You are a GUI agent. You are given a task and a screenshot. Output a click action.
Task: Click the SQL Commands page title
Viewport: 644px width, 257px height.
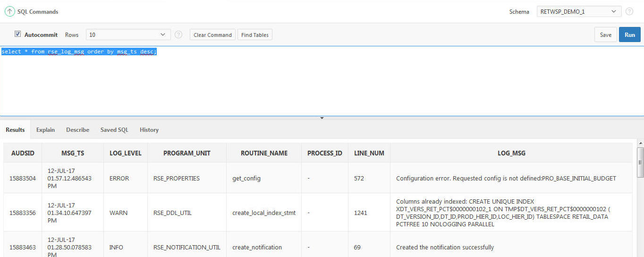tap(38, 11)
